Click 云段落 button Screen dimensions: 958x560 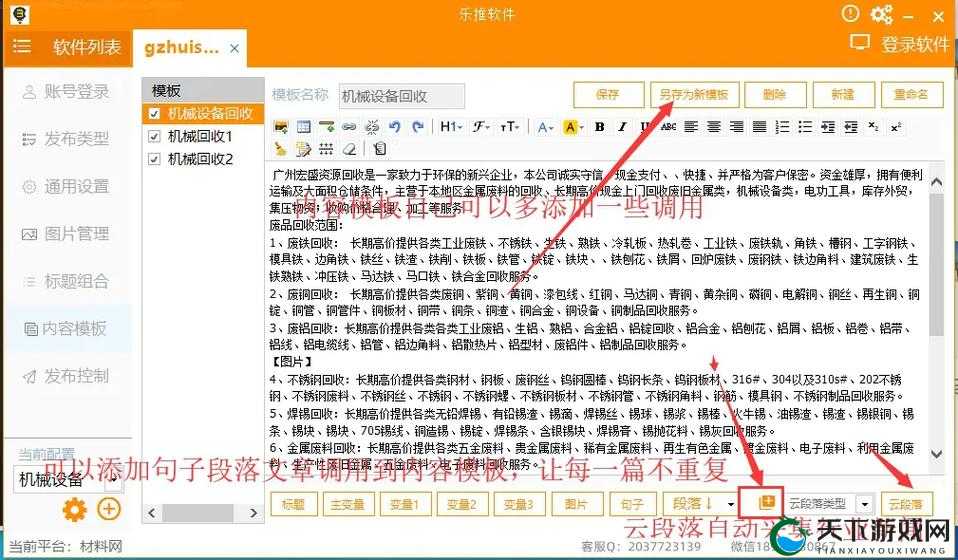pyautogui.click(x=907, y=504)
